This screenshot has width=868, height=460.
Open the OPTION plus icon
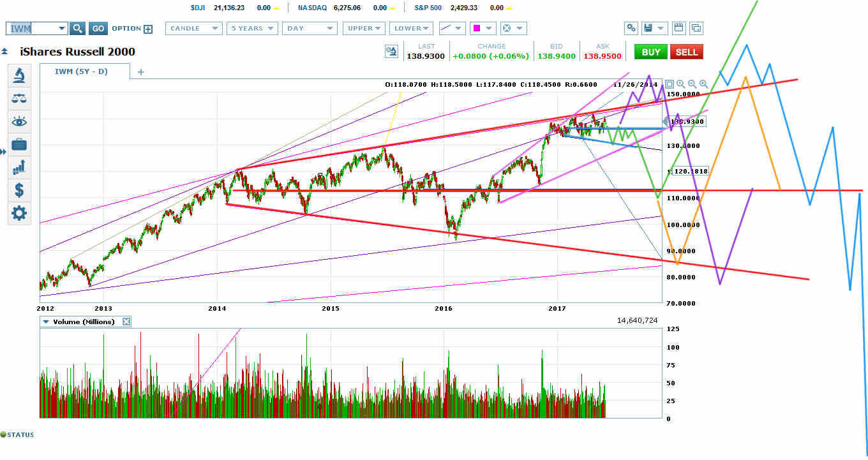pyautogui.click(x=148, y=29)
